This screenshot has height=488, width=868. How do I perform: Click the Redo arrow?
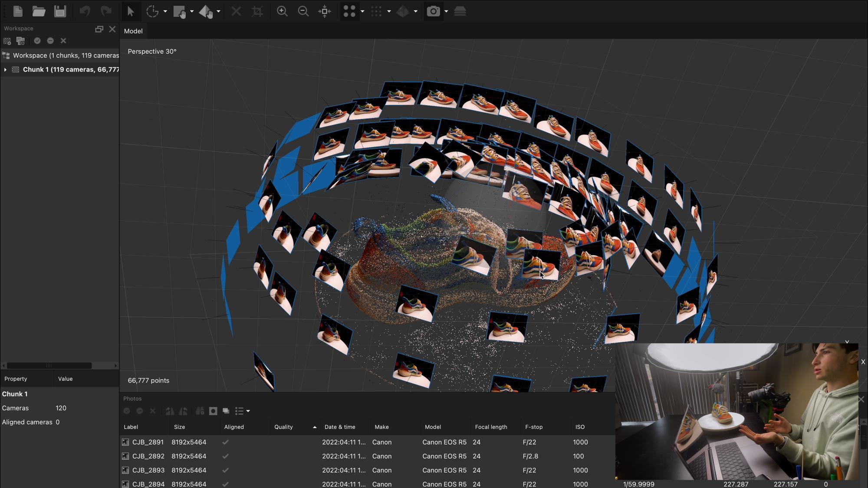(106, 11)
